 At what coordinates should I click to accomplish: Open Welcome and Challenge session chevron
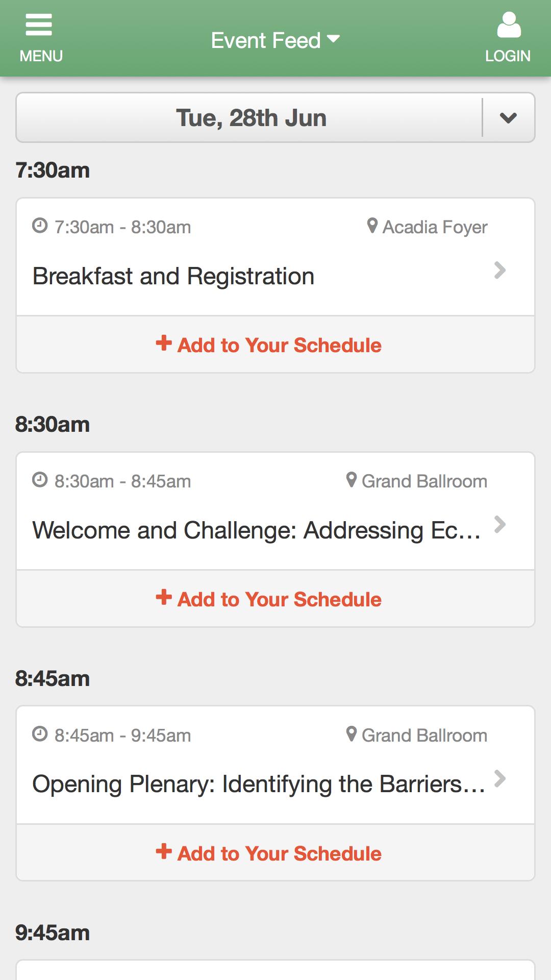click(500, 525)
